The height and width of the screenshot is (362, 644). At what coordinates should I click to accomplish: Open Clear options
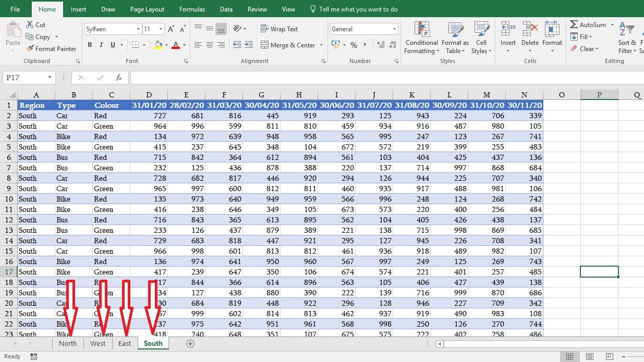pyautogui.click(x=584, y=48)
